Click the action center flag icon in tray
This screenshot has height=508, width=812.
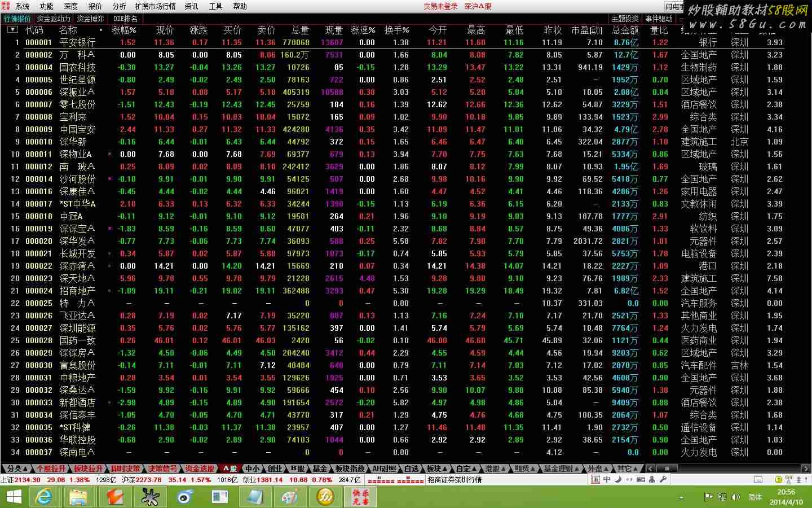pos(709,497)
